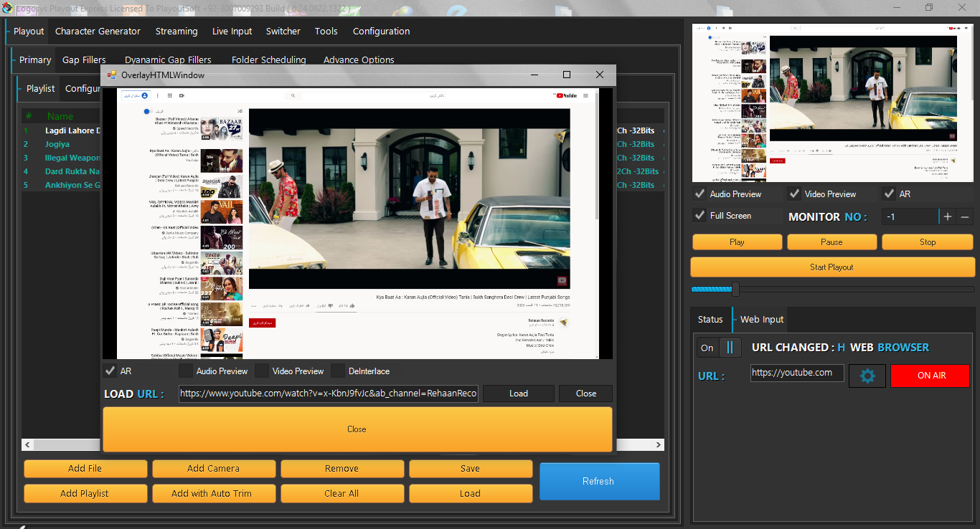Uncheck Video Preview in the right panel
980x529 pixels.
click(x=794, y=194)
